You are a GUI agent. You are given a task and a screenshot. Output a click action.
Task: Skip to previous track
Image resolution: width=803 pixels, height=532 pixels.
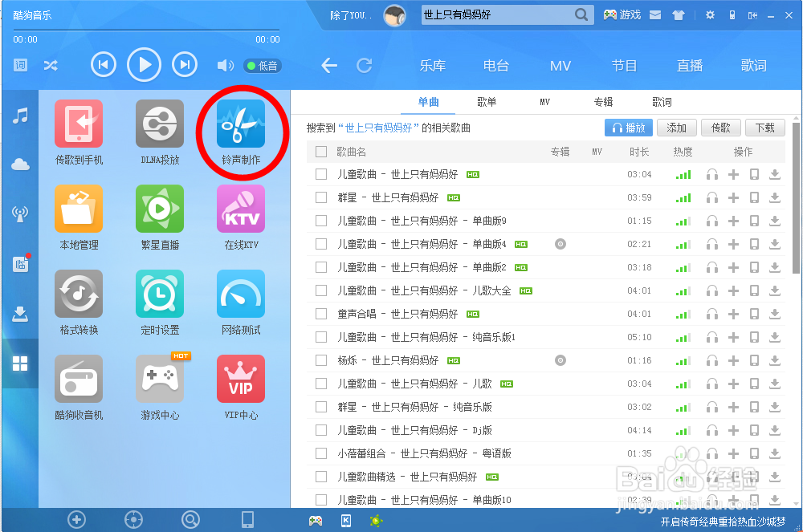[104, 64]
